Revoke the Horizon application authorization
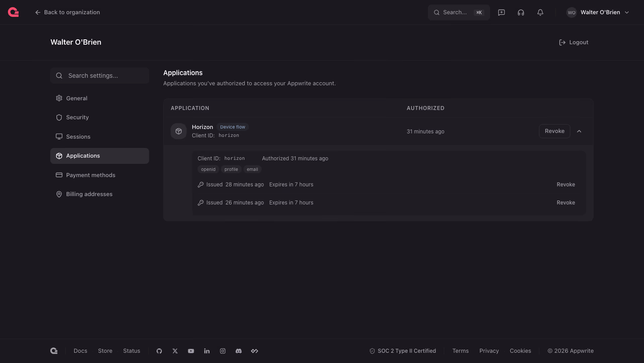This screenshot has width=644, height=363. (554, 131)
